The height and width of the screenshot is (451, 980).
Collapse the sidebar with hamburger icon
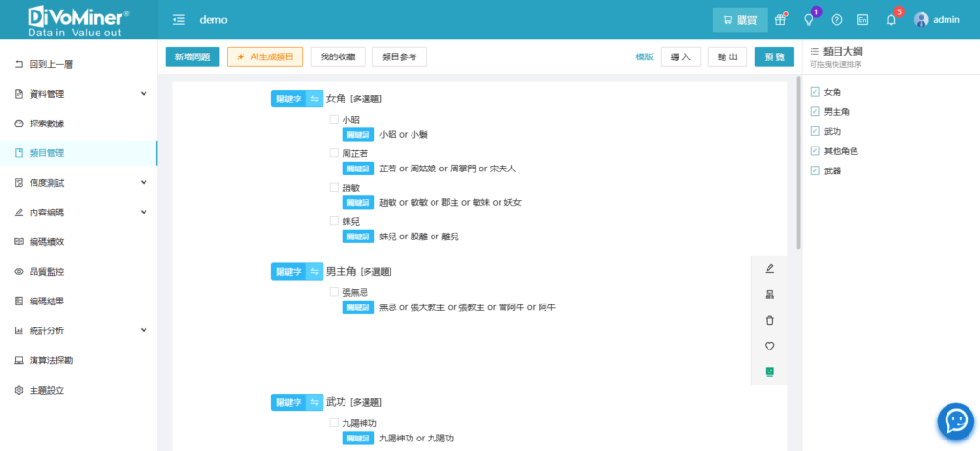[x=179, y=20]
